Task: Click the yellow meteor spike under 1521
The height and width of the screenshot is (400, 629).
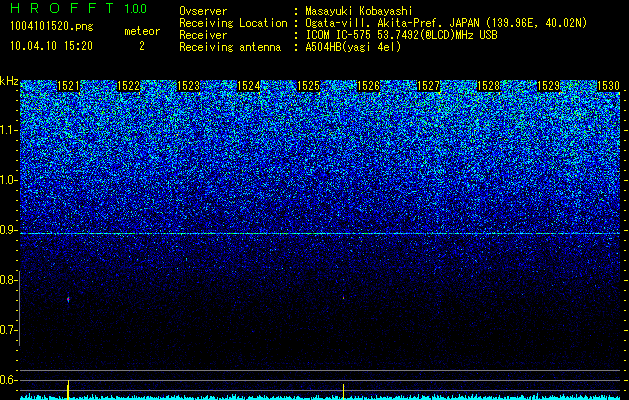Action: 68,390
